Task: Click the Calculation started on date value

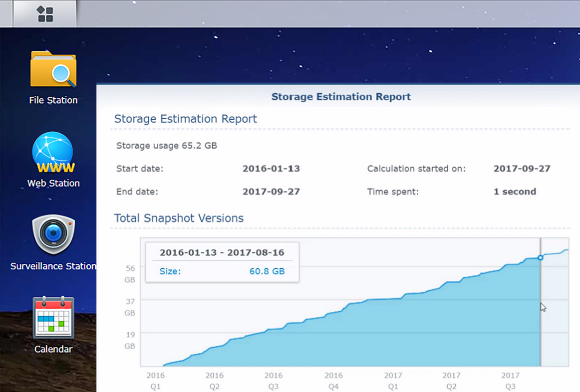Action: click(x=522, y=169)
